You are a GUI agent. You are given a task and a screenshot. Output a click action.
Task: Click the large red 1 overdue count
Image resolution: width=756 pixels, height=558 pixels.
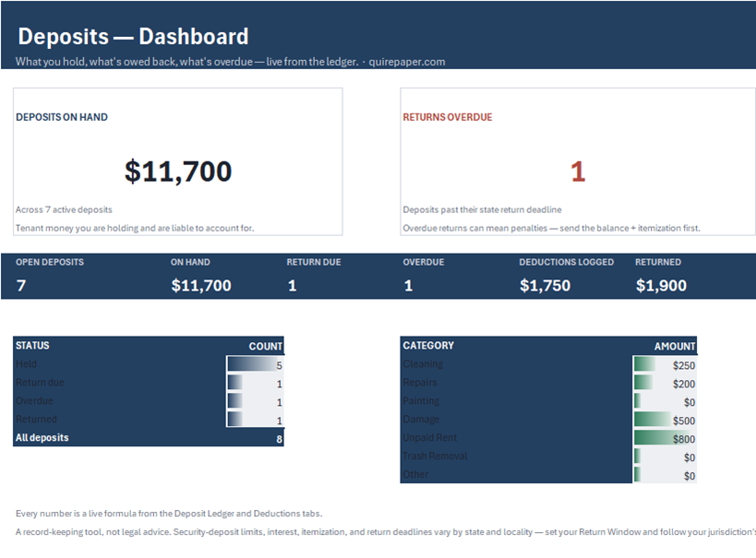click(x=578, y=172)
